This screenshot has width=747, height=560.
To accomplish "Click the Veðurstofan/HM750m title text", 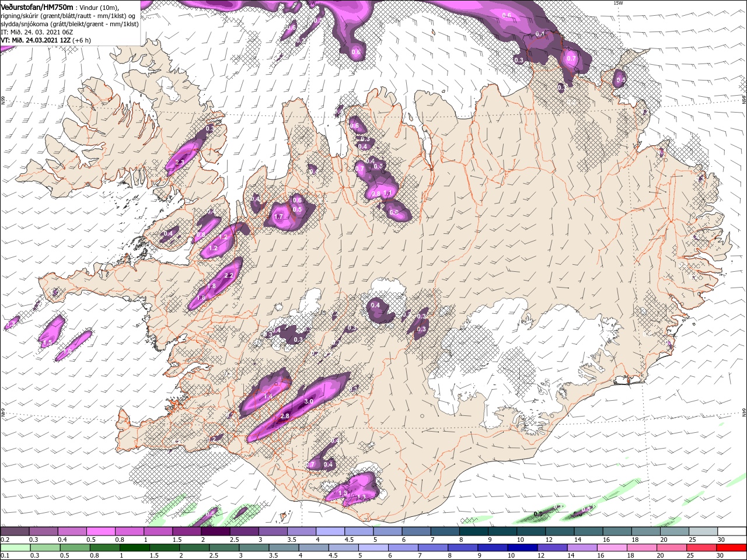I will (x=37, y=6).
